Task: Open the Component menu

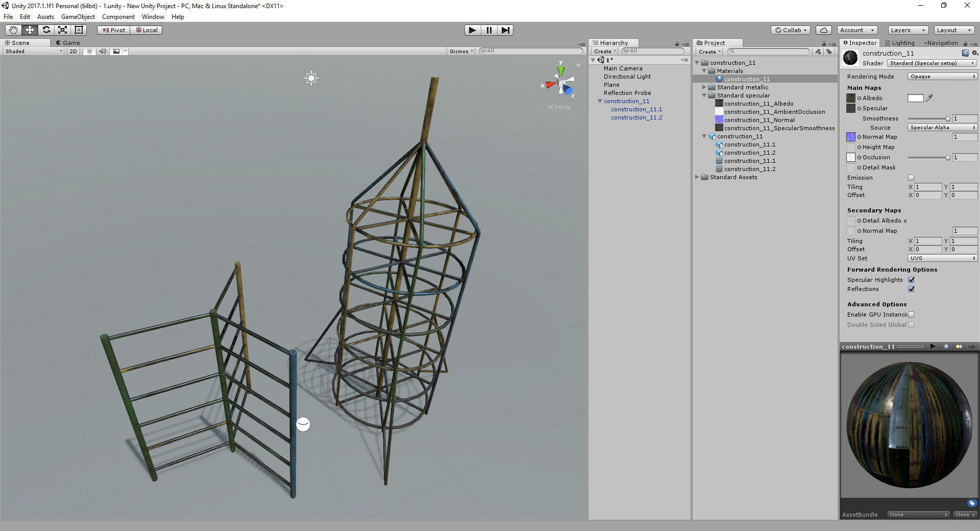Action: click(x=118, y=17)
